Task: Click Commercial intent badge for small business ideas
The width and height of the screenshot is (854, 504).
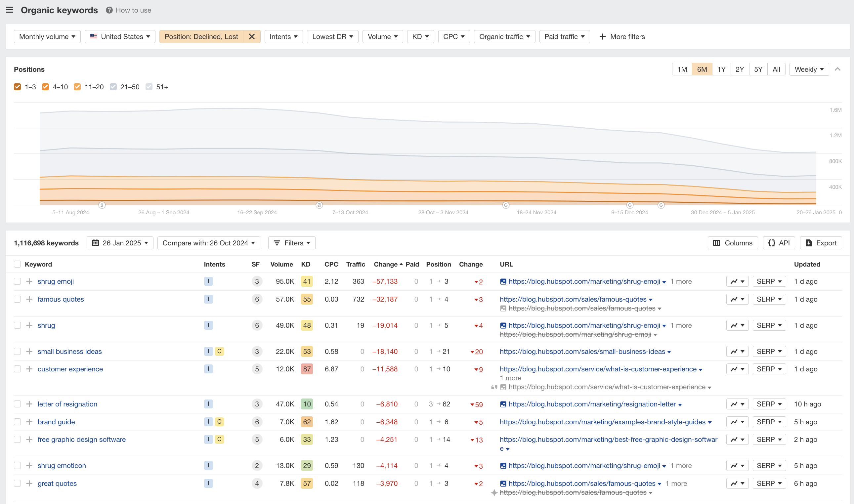Action: point(219,352)
